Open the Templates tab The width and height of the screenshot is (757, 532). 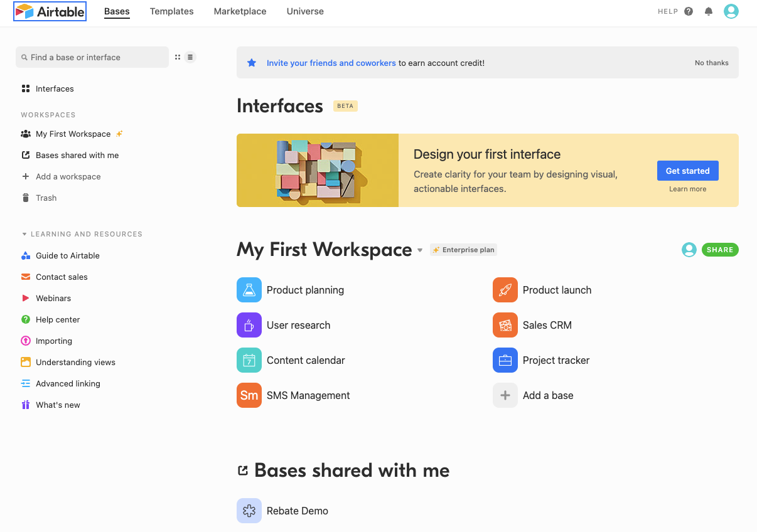[172, 11]
